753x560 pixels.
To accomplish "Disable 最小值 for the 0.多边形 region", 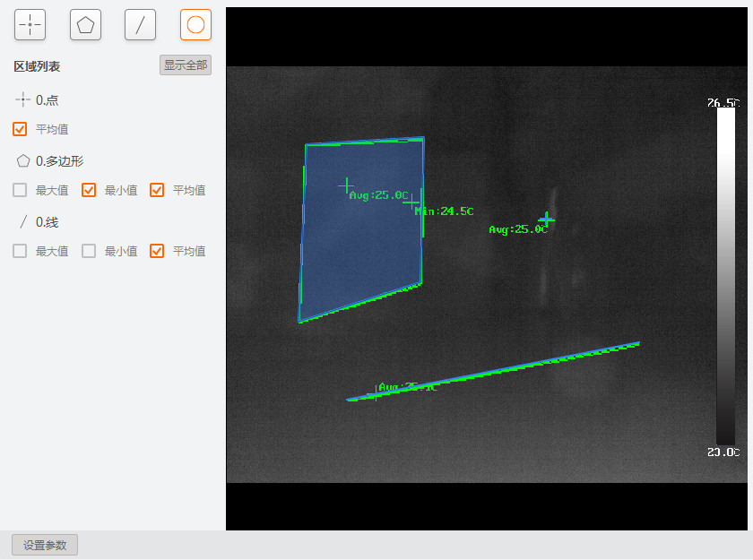I will [x=89, y=190].
